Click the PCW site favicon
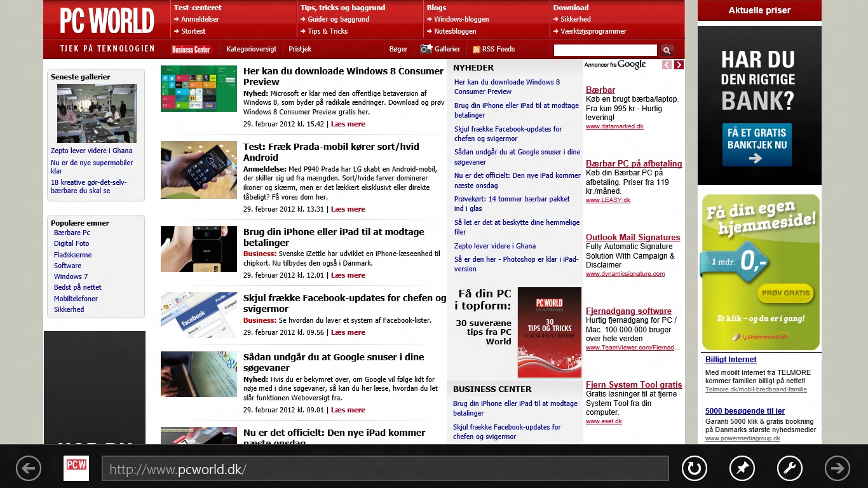 [x=76, y=468]
